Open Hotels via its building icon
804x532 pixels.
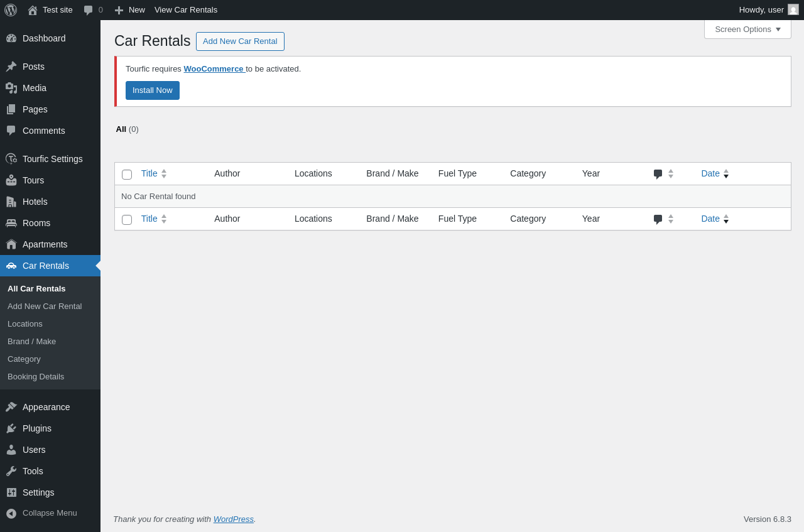(11, 202)
